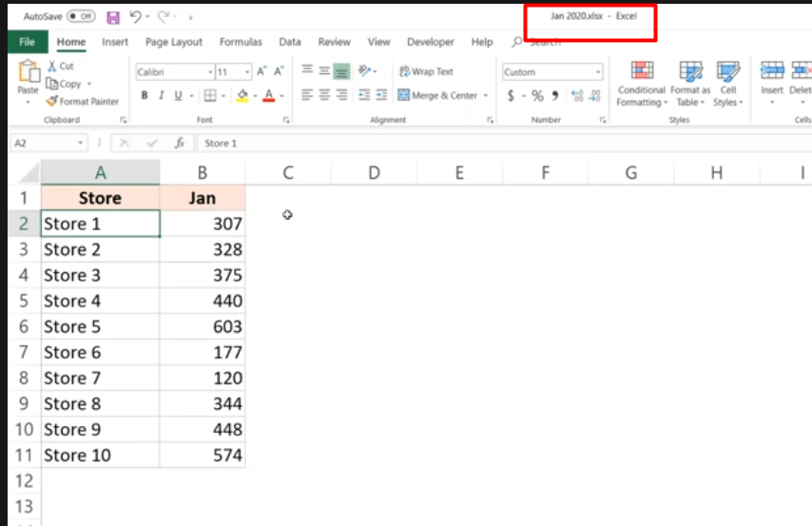This screenshot has width=812, height=526.
Task: Toggle Wrap Text
Action: [426, 71]
